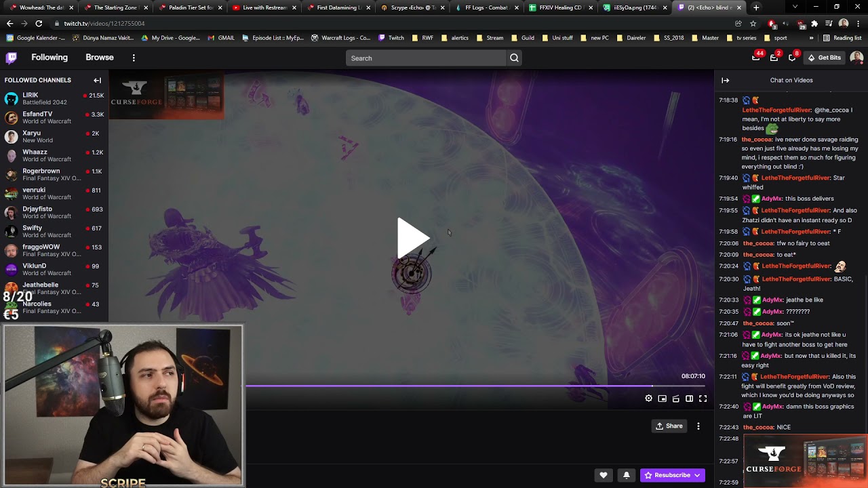Switch to Live with Restream tab
Viewport: 868px width, 488px height.
coord(262,7)
